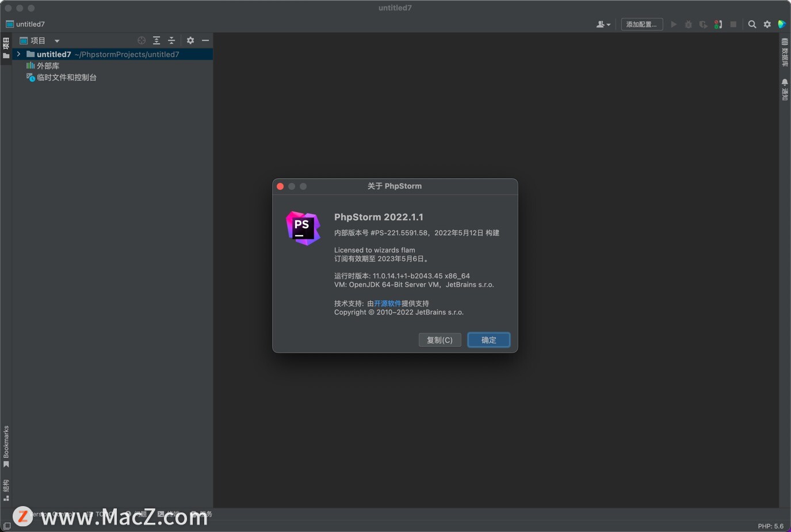This screenshot has height=532, width=791.
Task: Click Run with Coverage shield icon
Action: pos(703,24)
